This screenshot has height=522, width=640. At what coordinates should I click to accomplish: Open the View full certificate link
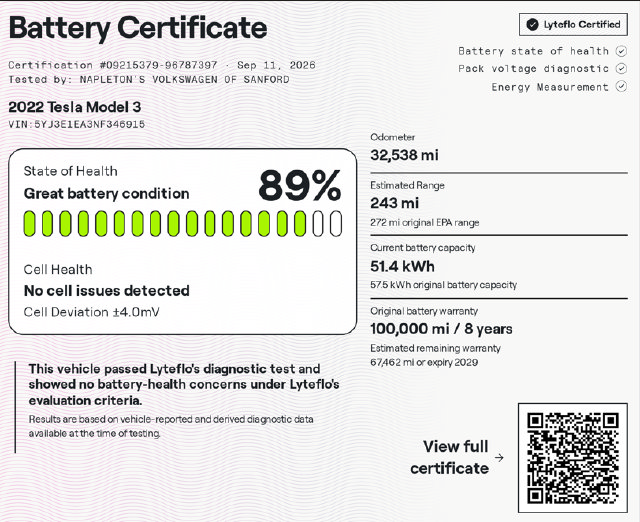pyautogui.click(x=449, y=458)
